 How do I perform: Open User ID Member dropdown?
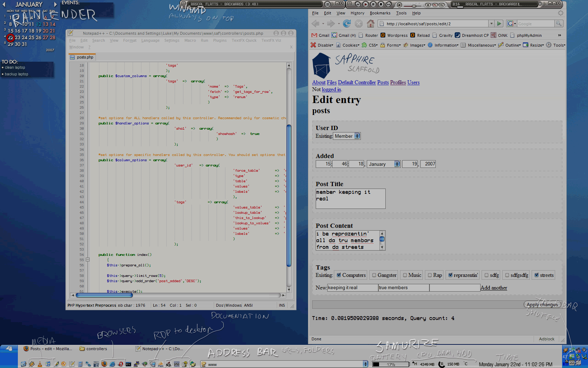pyautogui.click(x=347, y=136)
